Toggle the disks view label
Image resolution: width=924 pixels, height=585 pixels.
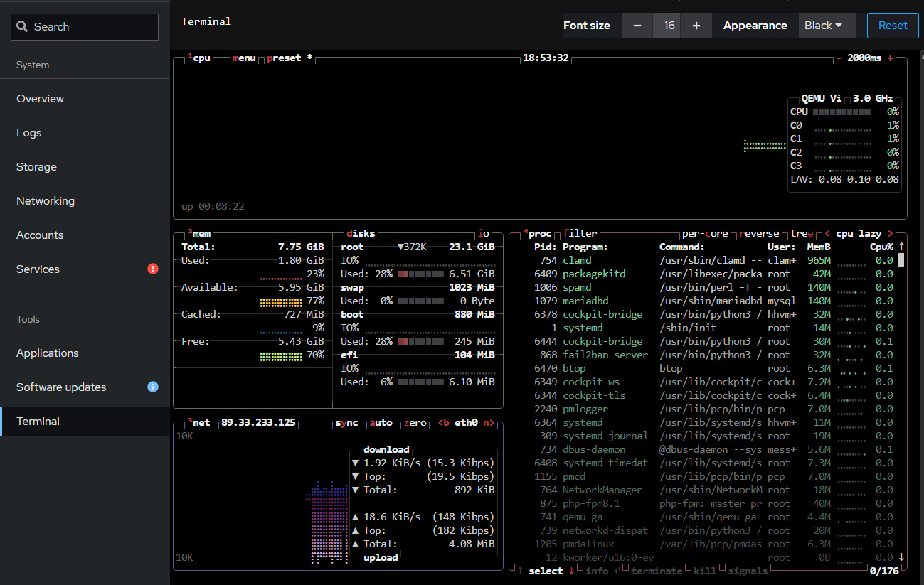361,234
